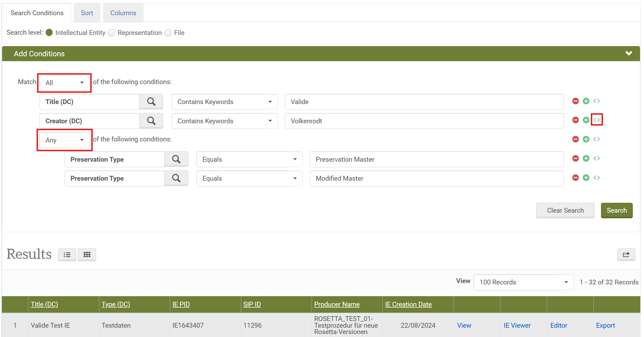This screenshot has height=337, width=644.
Task: Click nest icon on Creator (DC) row
Action: point(597,120)
